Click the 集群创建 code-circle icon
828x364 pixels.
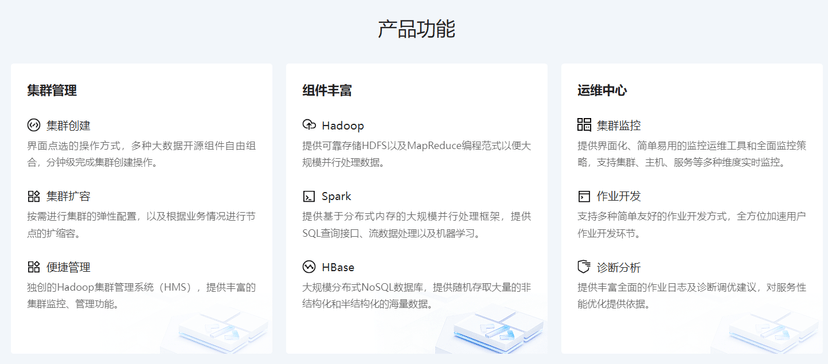(x=33, y=125)
